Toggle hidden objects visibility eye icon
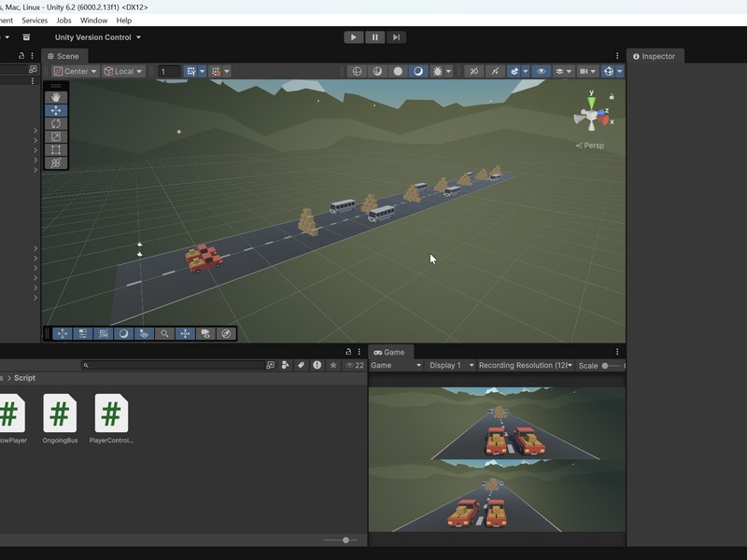The width and height of the screenshot is (747, 560). point(541,72)
